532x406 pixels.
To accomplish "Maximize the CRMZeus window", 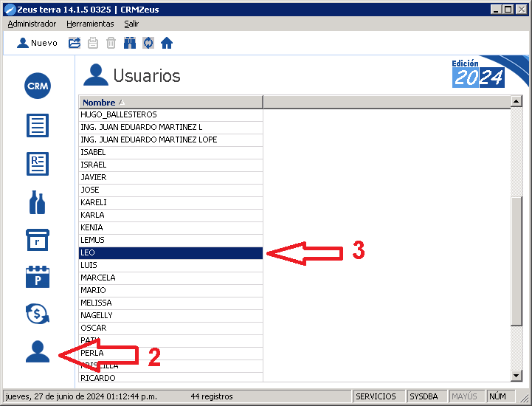I will click(x=508, y=10).
